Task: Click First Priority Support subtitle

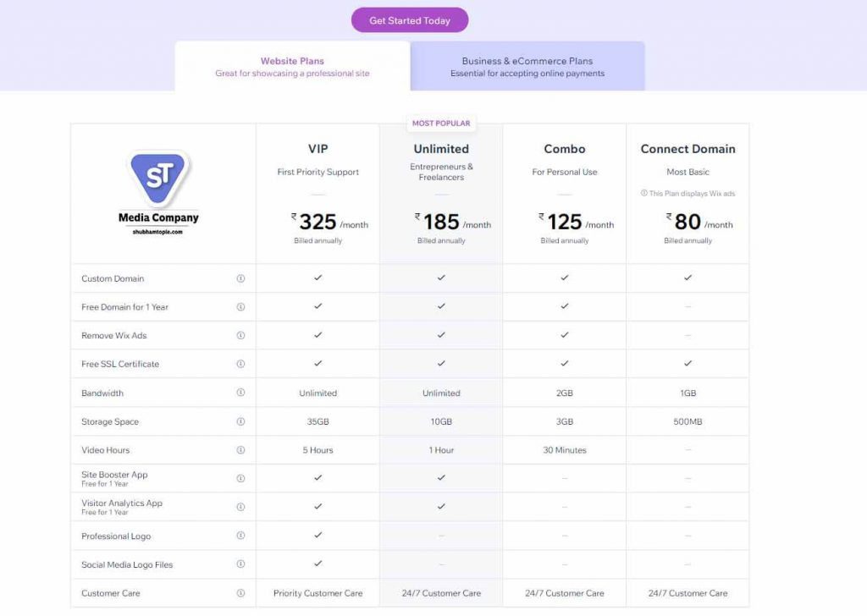Action: (318, 172)
